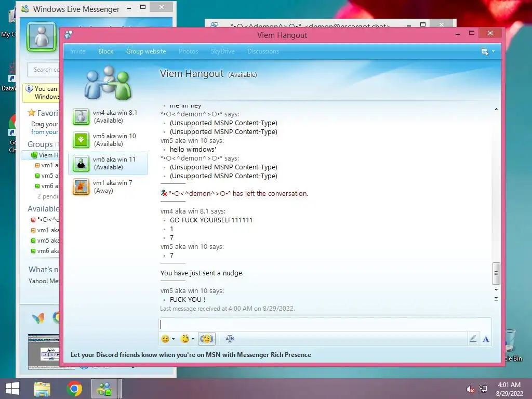Jump to conversation end with bottom arrow

click(x=496, y=299)
